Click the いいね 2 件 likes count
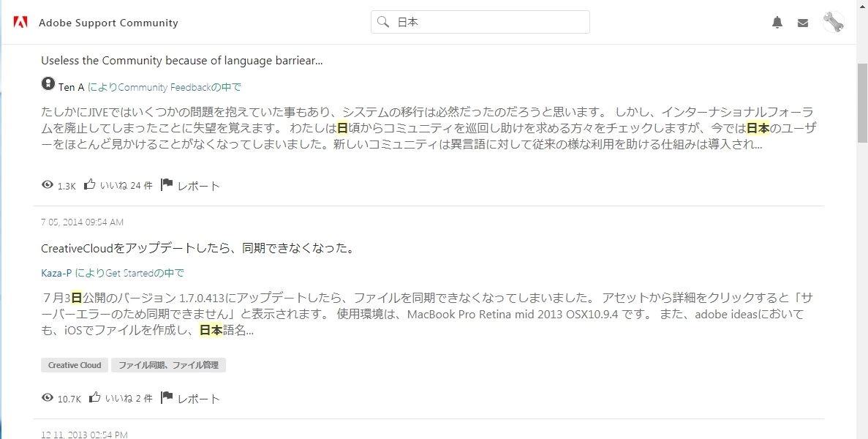Screen dimensions: 868x439 (x=129, y=398)
